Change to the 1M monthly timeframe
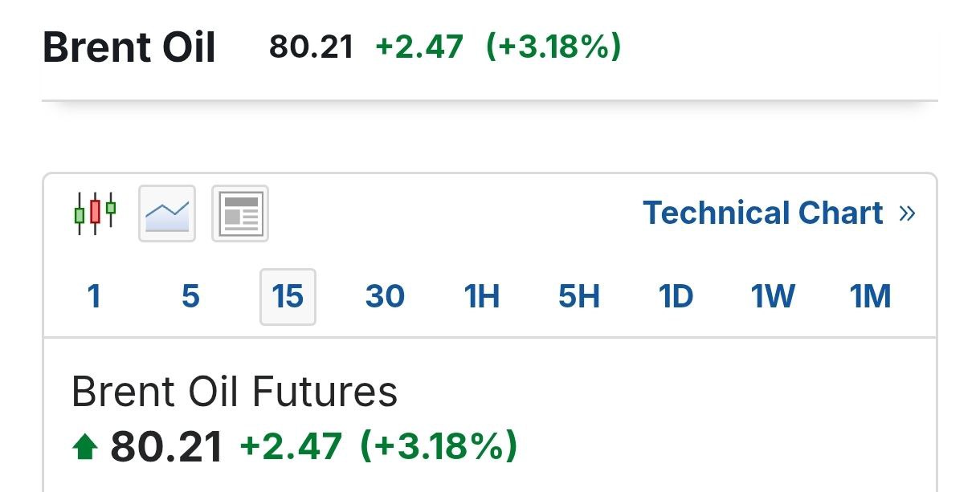 [x=870, y=297]
